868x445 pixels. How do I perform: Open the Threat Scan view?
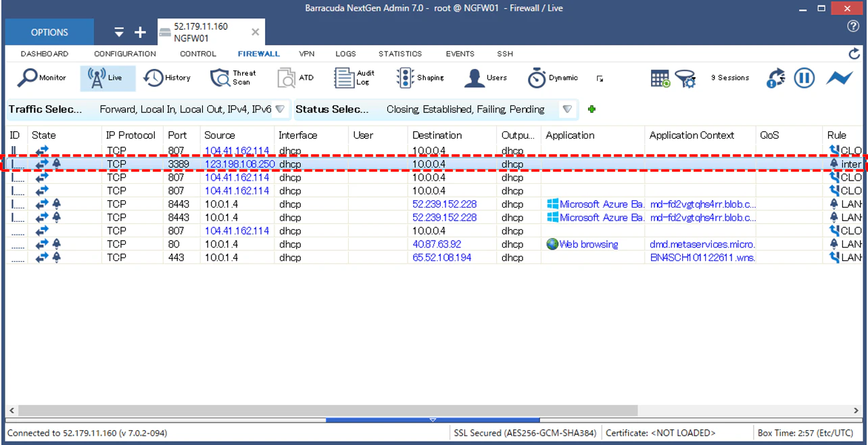(x=233, y=78)
